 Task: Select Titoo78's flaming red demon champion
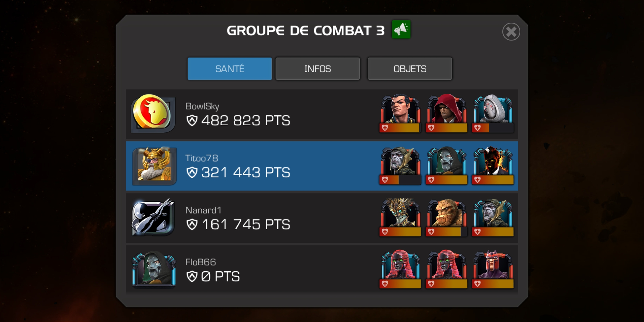[493, 161]
